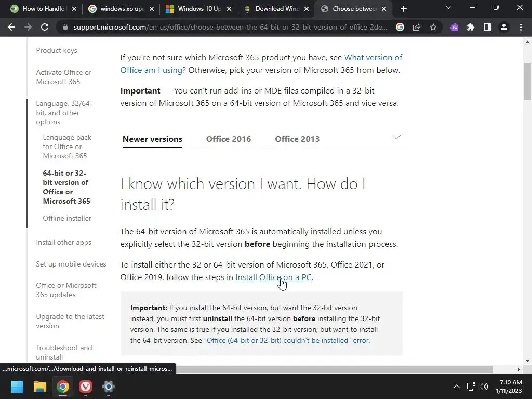The image size is (532, 399).
Task: Select the 'Newer versions' tab
Action: coord(152,139)
